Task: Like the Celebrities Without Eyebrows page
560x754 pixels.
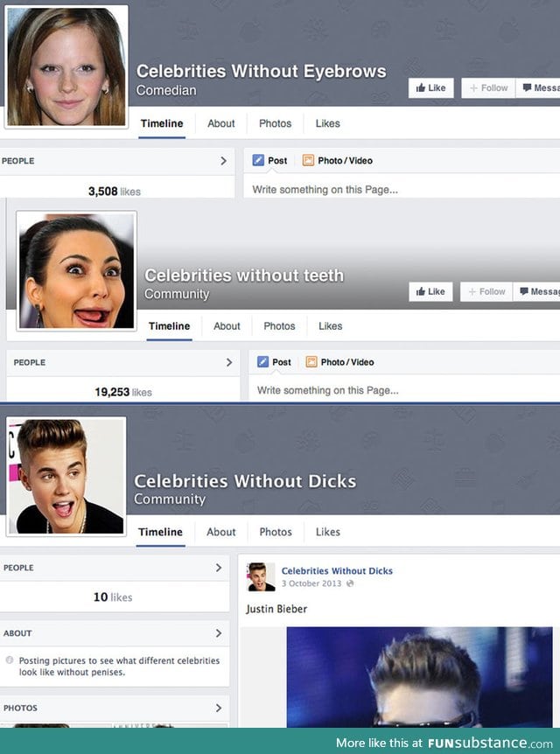Action: point(430,88)
